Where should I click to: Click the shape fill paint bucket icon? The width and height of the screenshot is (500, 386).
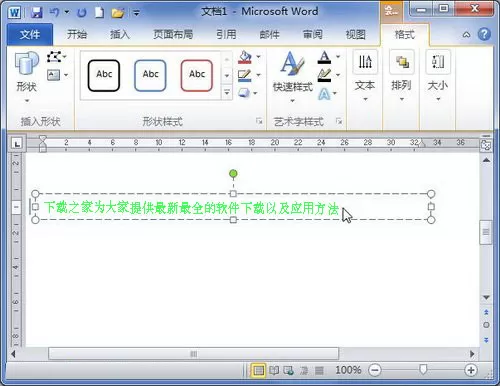tap(245, 57)
